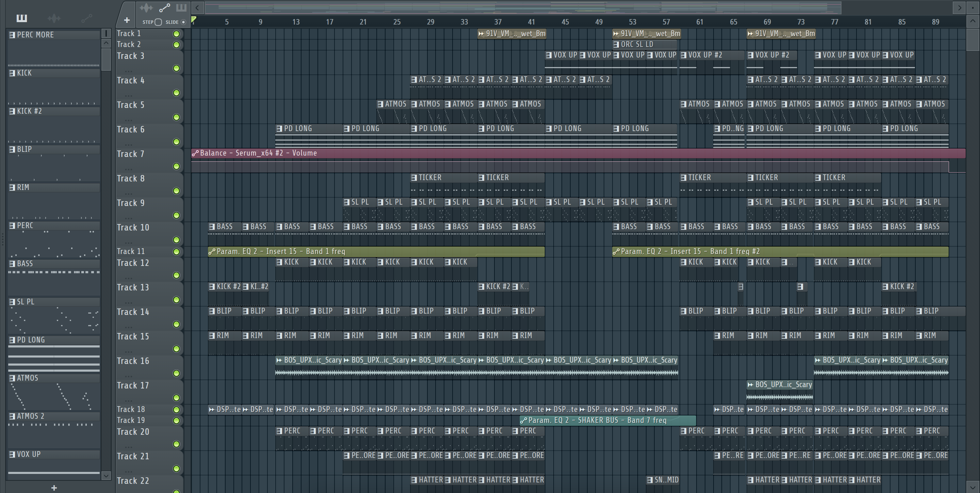
Task: Click the playlist vertical scroll up arrow
Action: click(973, 22)
